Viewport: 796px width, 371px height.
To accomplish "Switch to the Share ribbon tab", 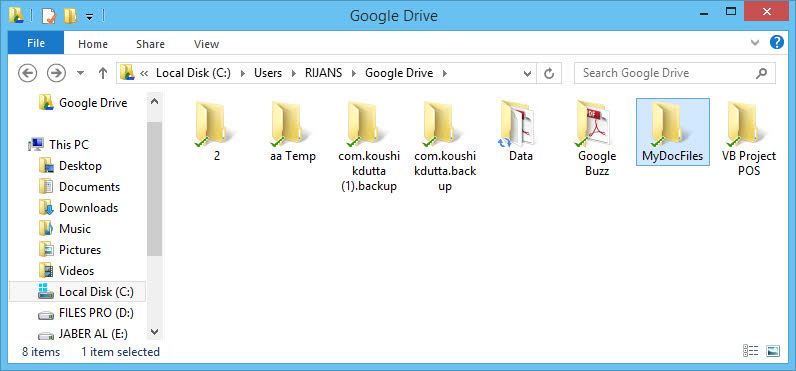I will click(150, 44).
